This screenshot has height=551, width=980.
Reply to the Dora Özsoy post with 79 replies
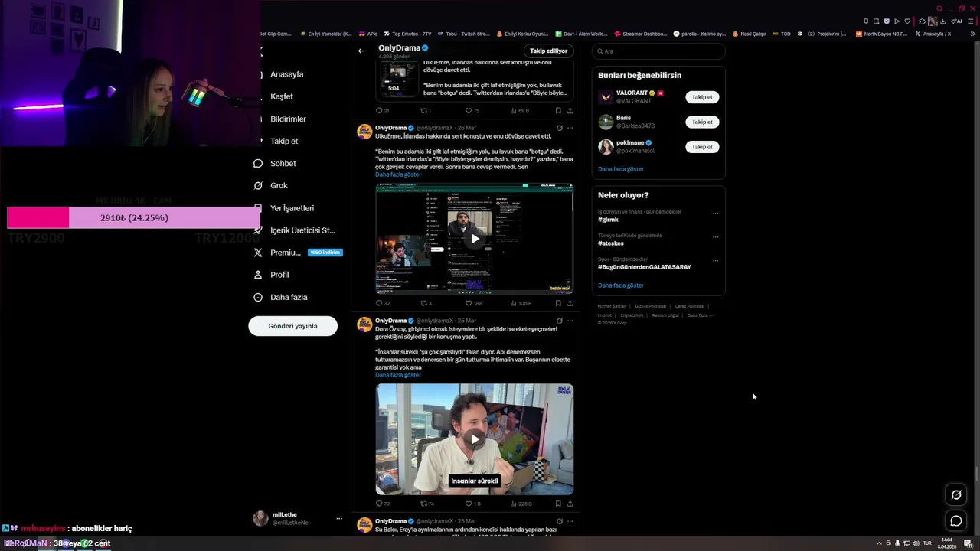coord(383,504)
